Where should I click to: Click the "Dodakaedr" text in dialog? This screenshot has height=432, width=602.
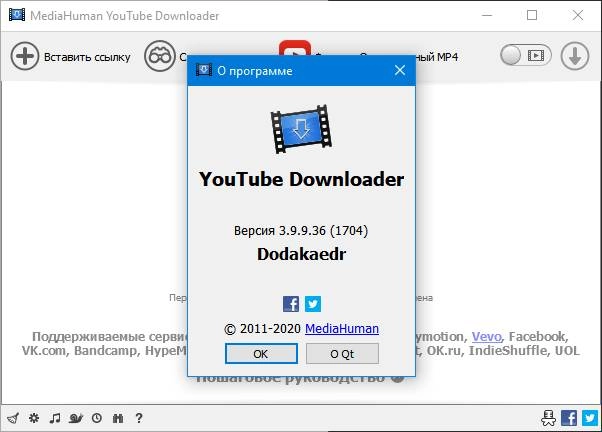point(301,254)
